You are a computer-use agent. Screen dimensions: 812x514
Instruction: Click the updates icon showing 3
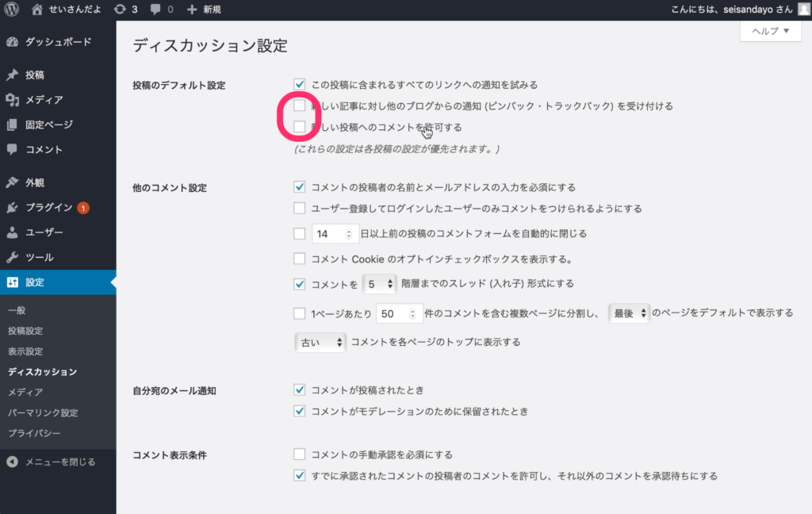pyautogui.click(x=120, y=10)
